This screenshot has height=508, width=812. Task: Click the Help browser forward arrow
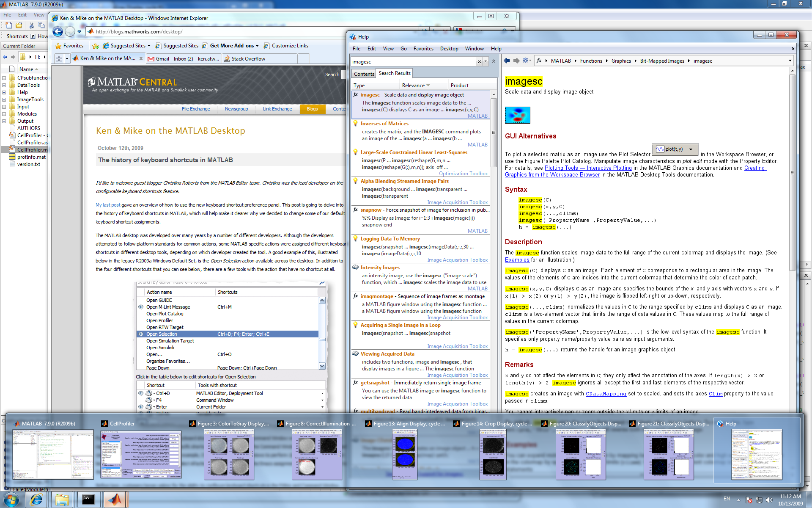516,61
